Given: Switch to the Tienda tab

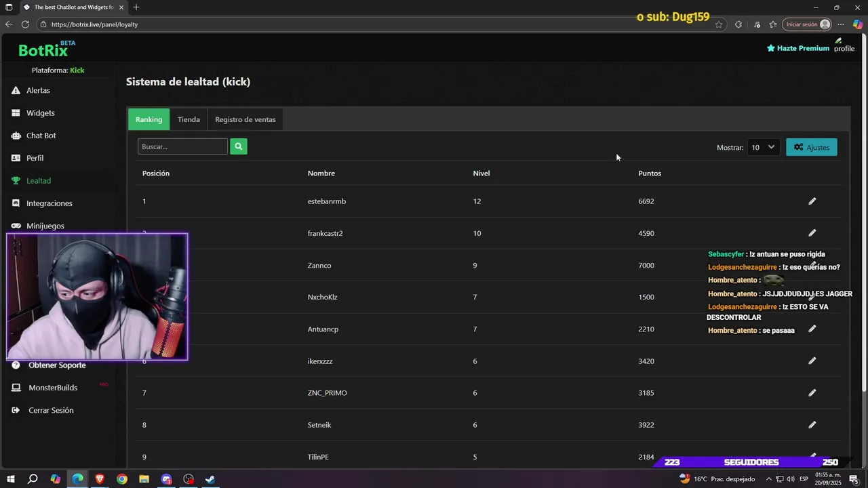Looking at the screenshot, I should click(189, 119).
